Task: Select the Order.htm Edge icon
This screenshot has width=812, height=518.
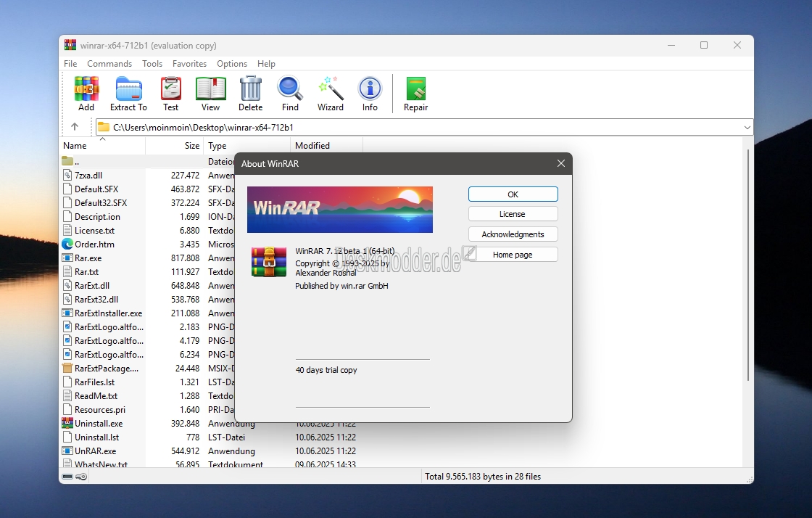Action: pyautogui.click(x=67, y=244)
